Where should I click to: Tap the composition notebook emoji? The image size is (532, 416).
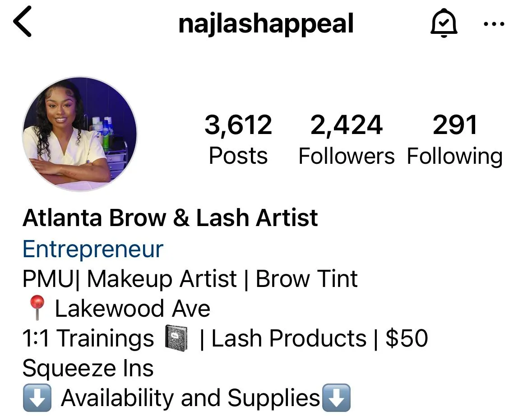[x=176, y=338]
